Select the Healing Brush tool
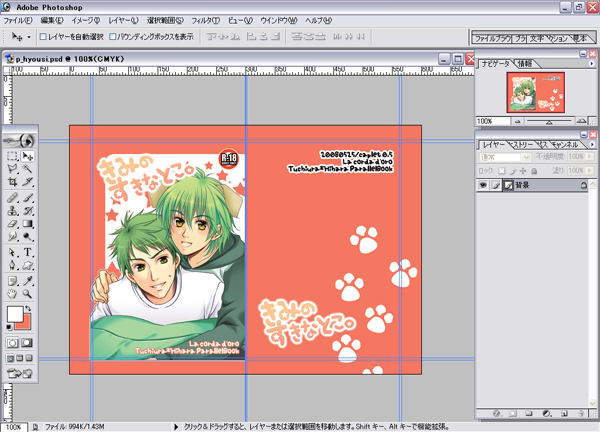Screen dimensions: 600x432 13,198
